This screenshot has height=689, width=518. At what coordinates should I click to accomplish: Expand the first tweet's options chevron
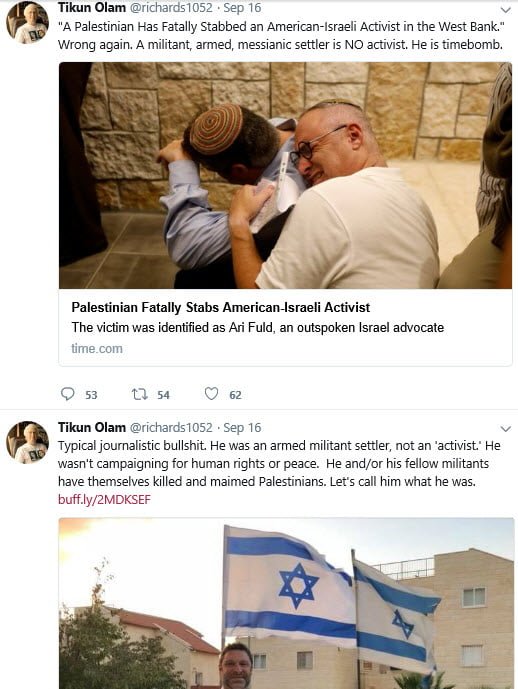(506, 10)
